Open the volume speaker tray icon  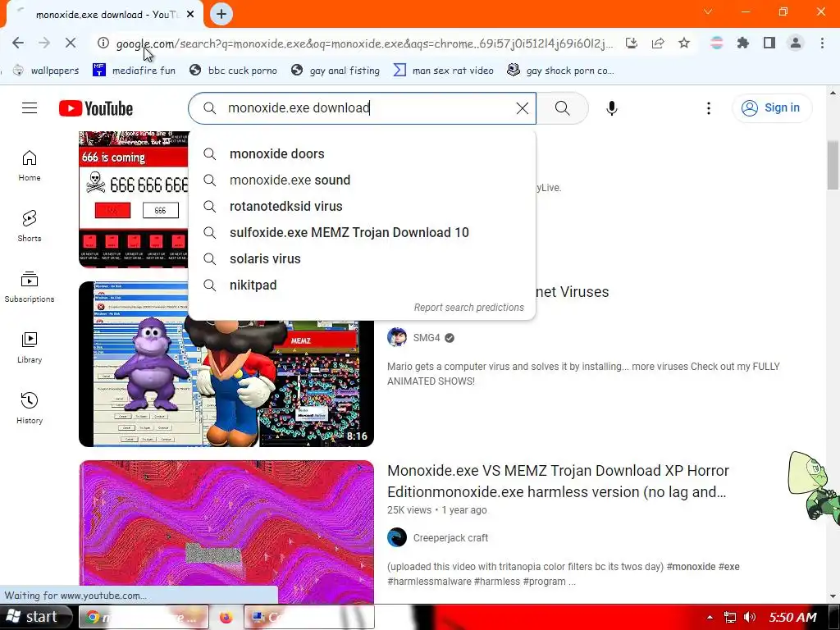point(750,617)
